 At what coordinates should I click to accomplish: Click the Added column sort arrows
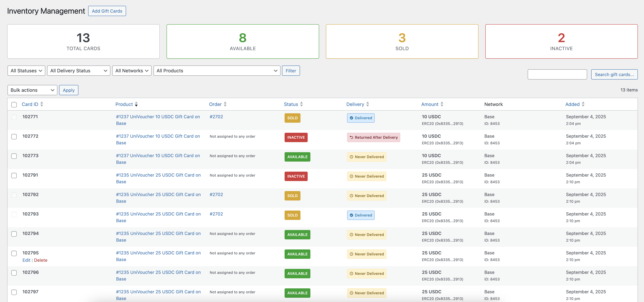[583, 104]
